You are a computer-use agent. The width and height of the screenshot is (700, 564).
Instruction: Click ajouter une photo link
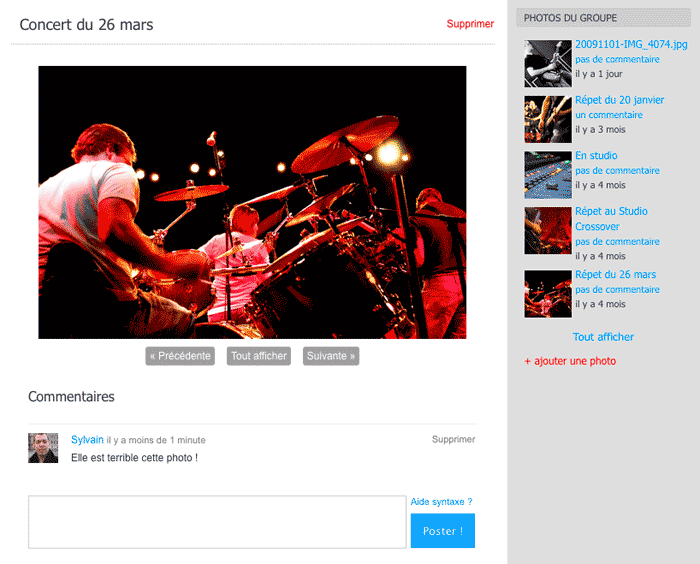570,361
